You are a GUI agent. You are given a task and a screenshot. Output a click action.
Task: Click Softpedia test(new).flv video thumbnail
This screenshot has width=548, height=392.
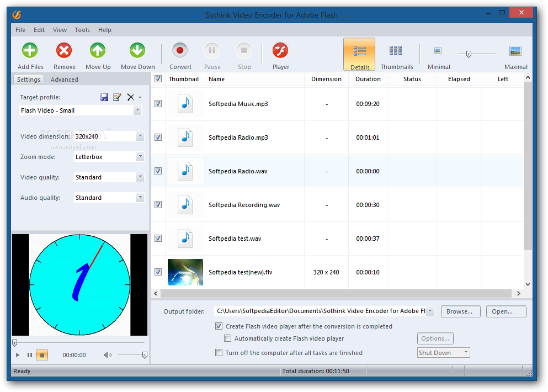[x=185, y=272]
